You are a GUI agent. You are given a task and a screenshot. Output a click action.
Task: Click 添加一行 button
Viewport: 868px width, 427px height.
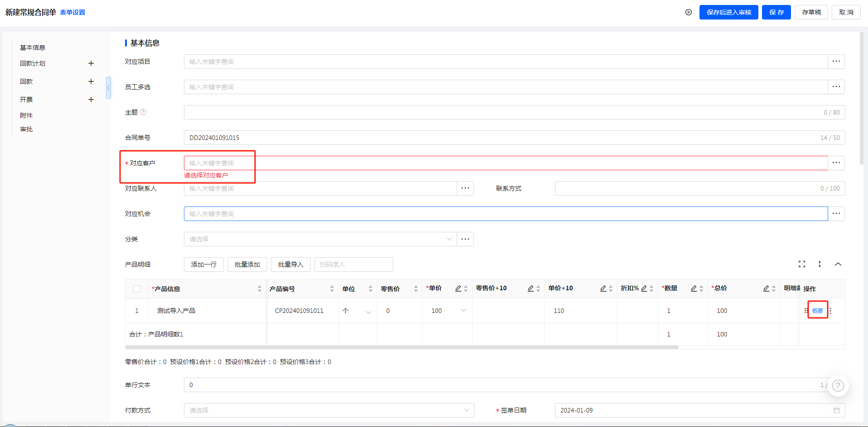point(204,264)
